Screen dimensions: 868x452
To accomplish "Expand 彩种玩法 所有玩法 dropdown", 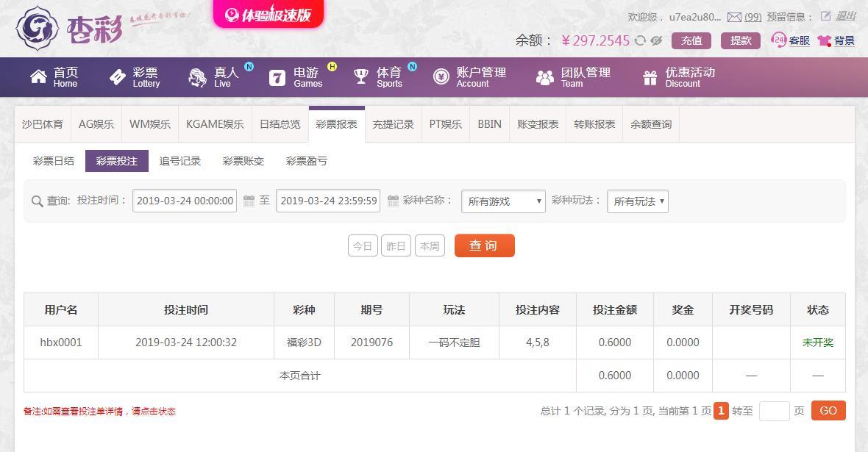I will 638,201.
